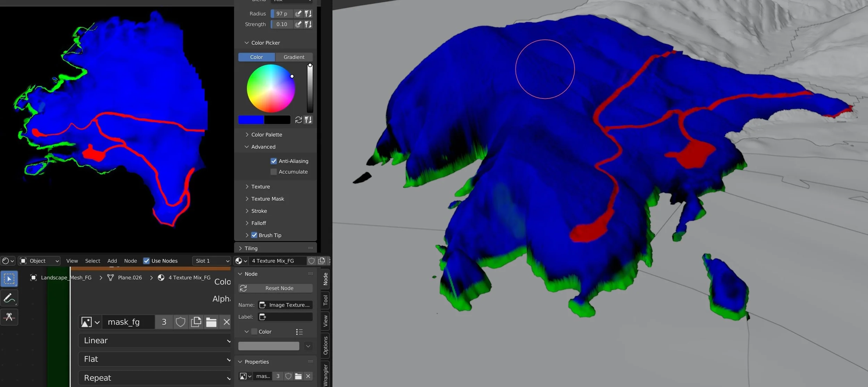Click fake user shield beside mask_fg

180,322
